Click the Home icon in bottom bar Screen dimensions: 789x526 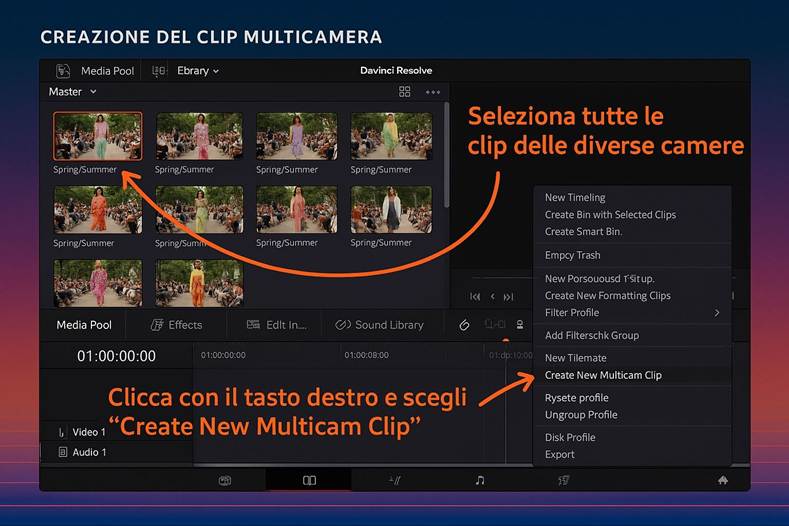tap(723, 480)
